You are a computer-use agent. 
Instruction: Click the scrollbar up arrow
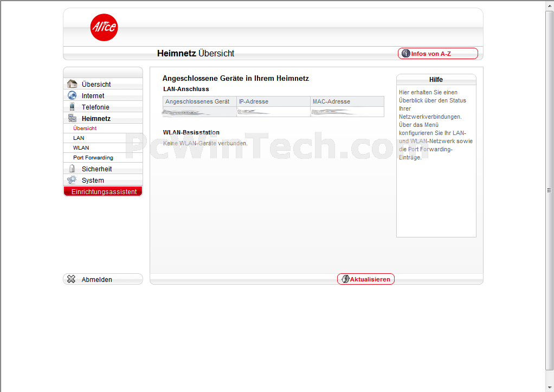[550, 5]
